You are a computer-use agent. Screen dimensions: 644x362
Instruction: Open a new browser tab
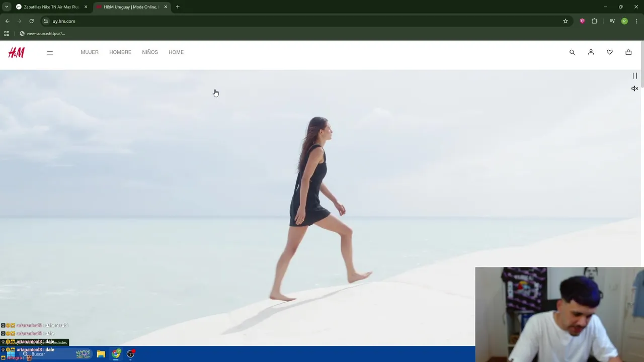coord(178,7)
